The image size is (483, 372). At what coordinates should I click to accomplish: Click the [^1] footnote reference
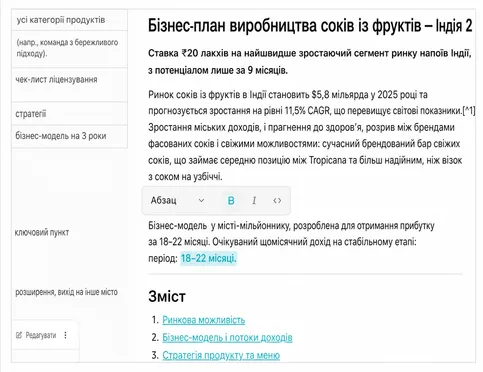pyautogui.click(x=469, y=111)
